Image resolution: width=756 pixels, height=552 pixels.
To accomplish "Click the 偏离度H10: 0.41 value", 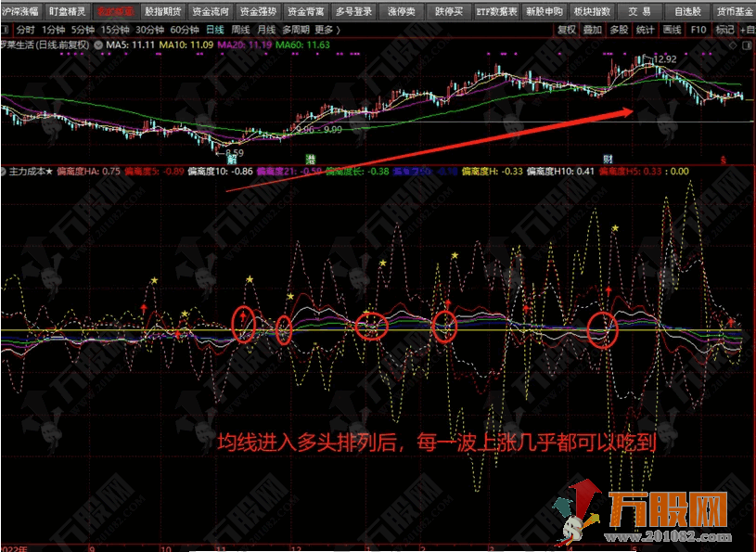I will point(560,171).
